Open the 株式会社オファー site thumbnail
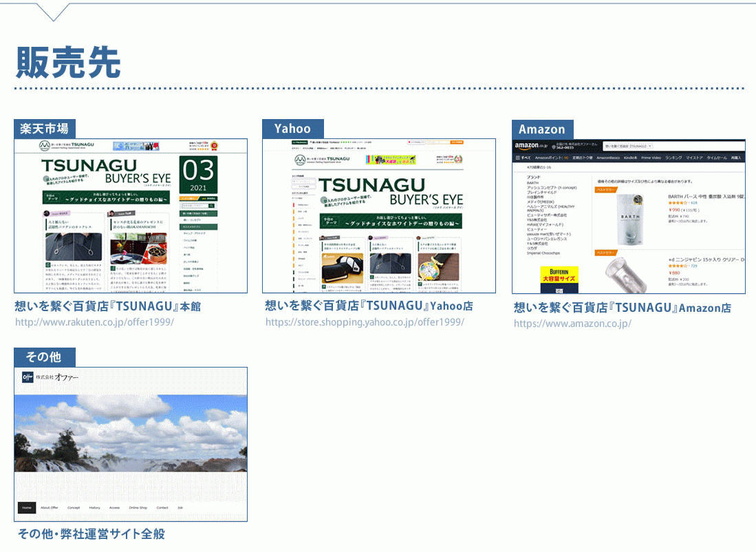This screenshot has height=552, width=756. (131, 445)
